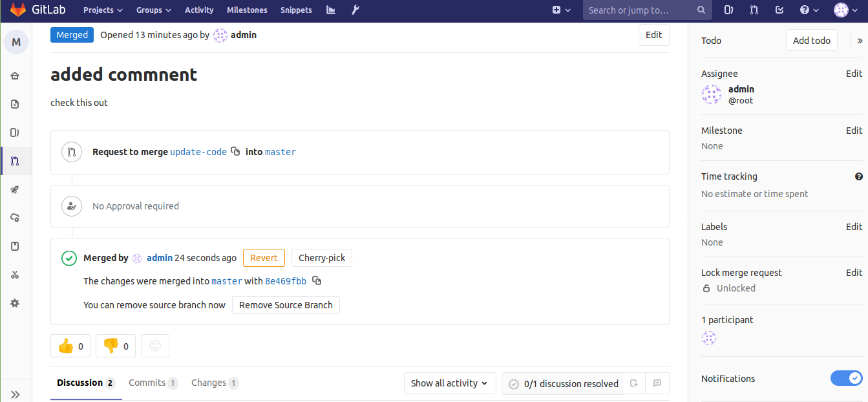The image size is (868, 402).
Task: Open the instance statistics chart icon
Action: 331,10
